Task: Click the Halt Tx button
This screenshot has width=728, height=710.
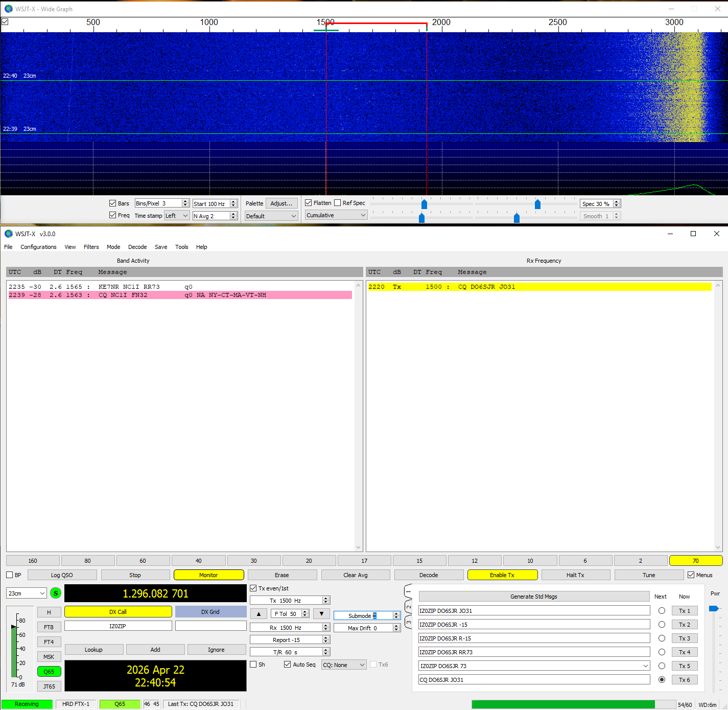Action: click(x=575, y=575)
